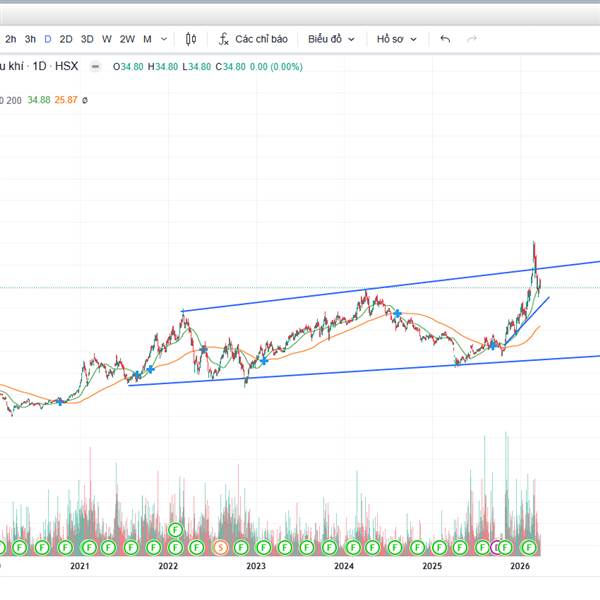Switch to the 2W timeframe
The height and width of the screenshot is (600, 600).
(127, 39)
